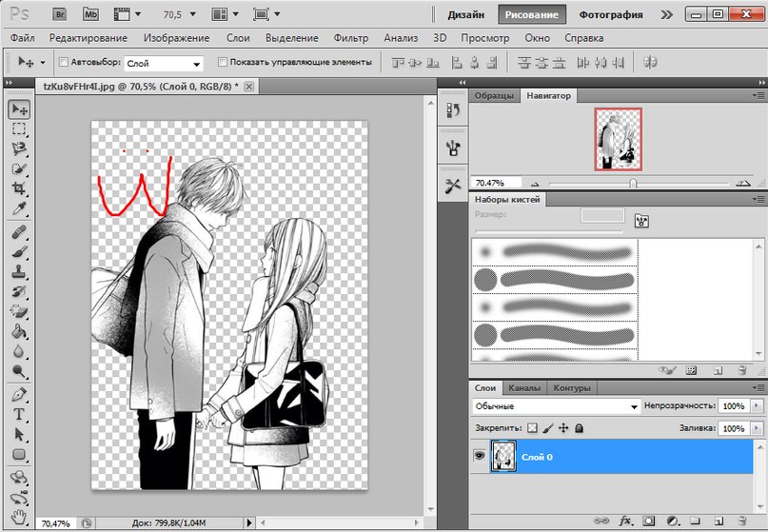Select the Eyedropper tool
The image size is (768, 532).
(19, 208)
